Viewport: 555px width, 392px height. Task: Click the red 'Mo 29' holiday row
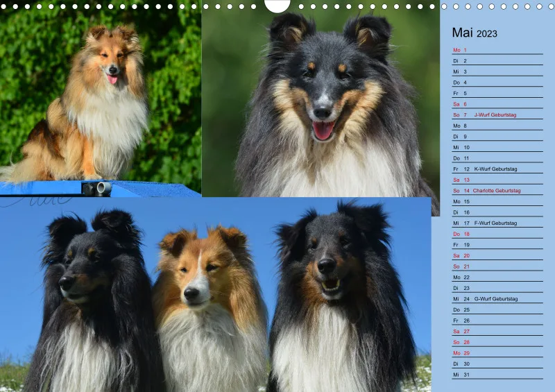(497, 353)
